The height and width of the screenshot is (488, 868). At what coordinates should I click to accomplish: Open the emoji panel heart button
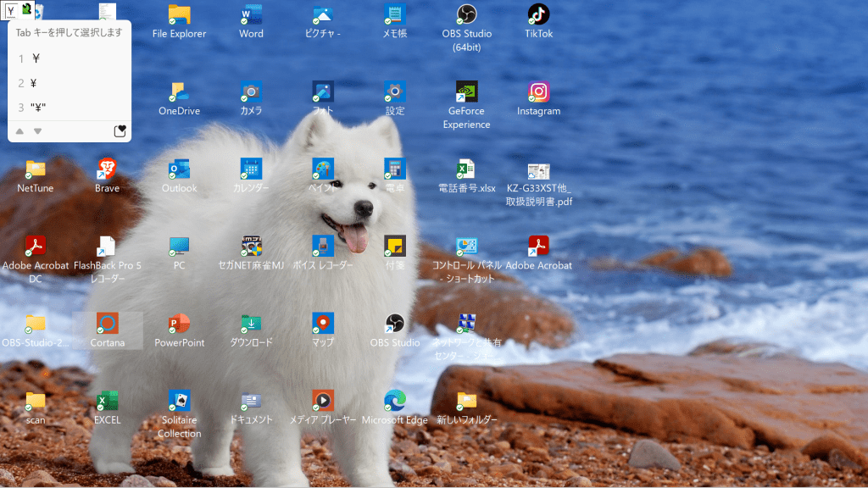(x=120, y=131)
